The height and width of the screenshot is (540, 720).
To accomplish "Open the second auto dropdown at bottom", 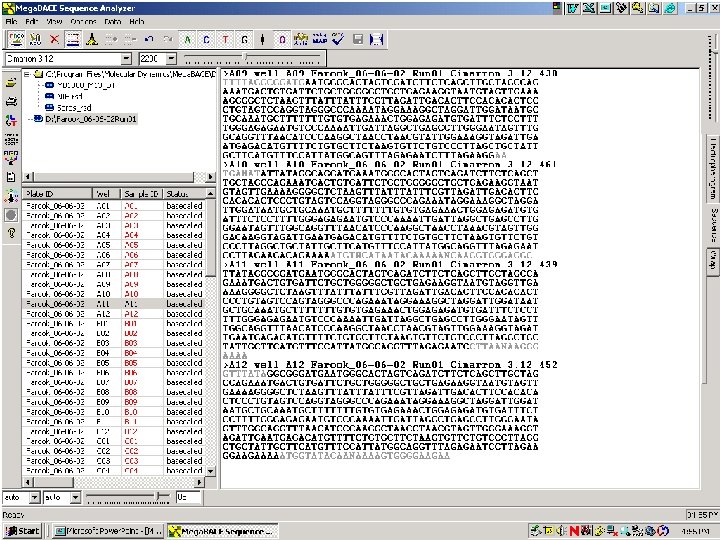I will (75, 497).
